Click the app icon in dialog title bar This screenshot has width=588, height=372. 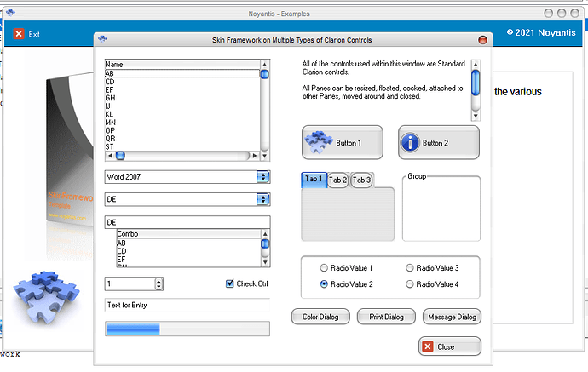pyautogui.click(x=102, y=39)
